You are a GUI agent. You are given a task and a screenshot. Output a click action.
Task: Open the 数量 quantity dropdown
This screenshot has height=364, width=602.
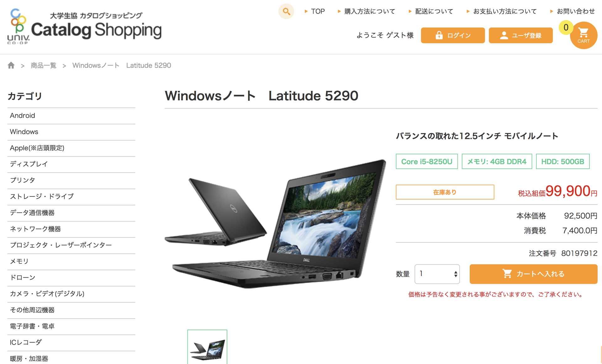[x=437, y=274]
